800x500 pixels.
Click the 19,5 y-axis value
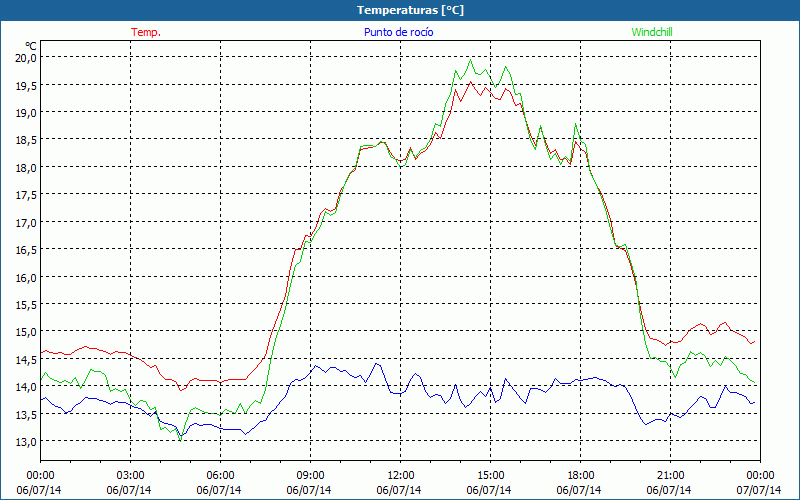26,85
